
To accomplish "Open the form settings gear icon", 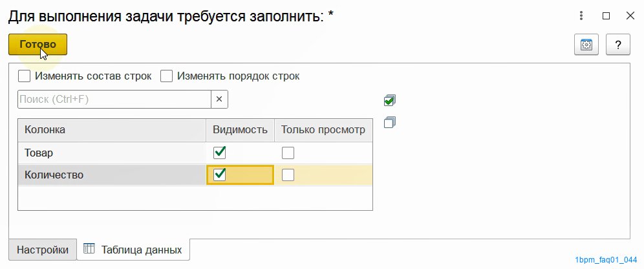I will (586, 45).
